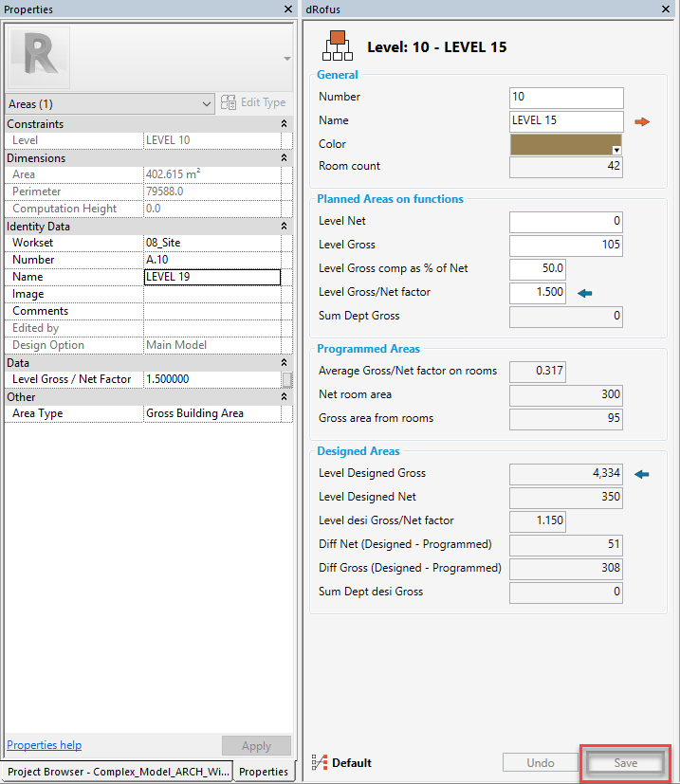Click blue arrow beside Level Designed Gross
Viewport: 680px width, 784px height.
pos(641,474)
